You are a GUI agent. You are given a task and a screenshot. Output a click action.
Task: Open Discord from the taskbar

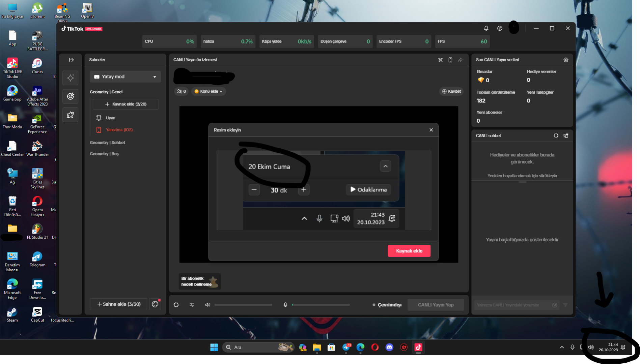pyautogui.click(x=389, y=347)
